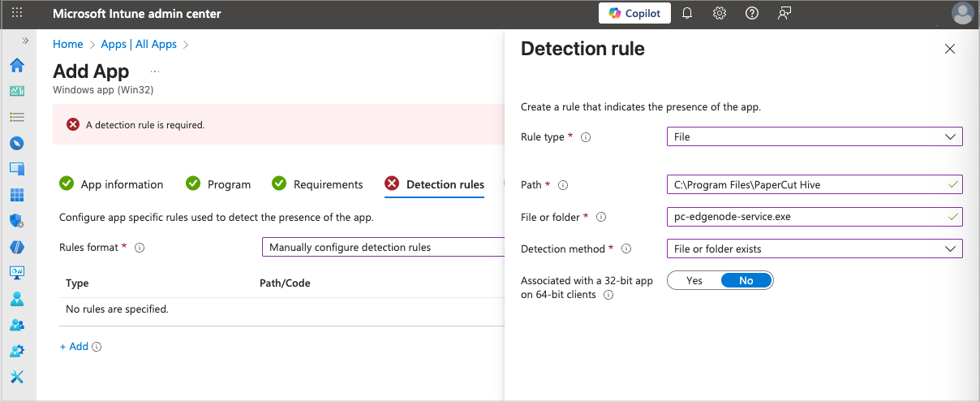980x402 pixels.
Task: Open All services list icon
Action: coord(17,117)
